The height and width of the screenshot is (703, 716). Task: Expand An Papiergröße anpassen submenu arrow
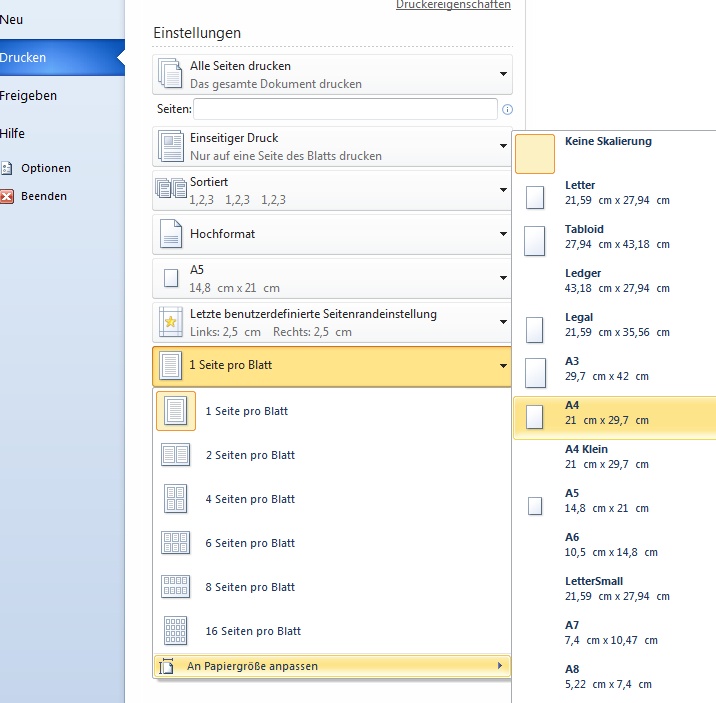coord(500,666)
